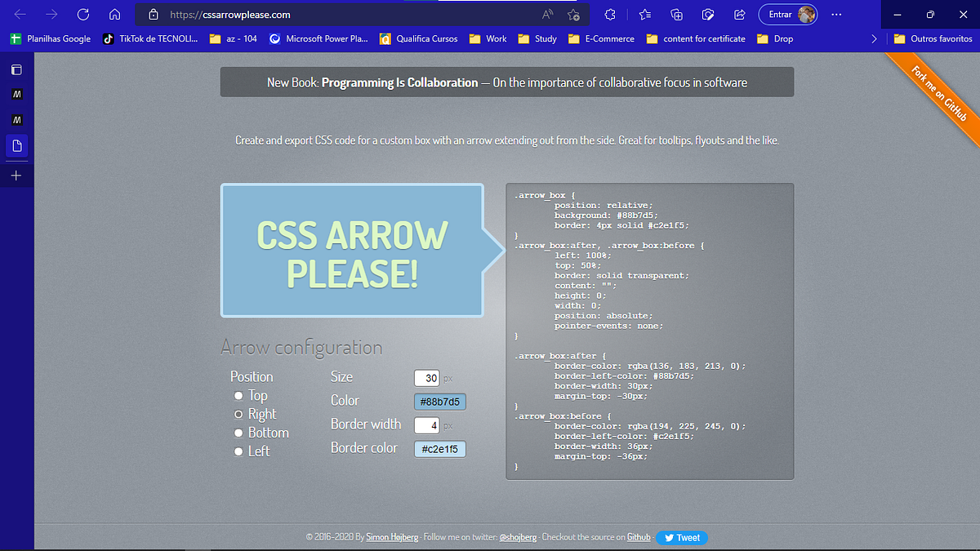Select the Left arrow position
The image size is (980, 551).
click(238, 451)
